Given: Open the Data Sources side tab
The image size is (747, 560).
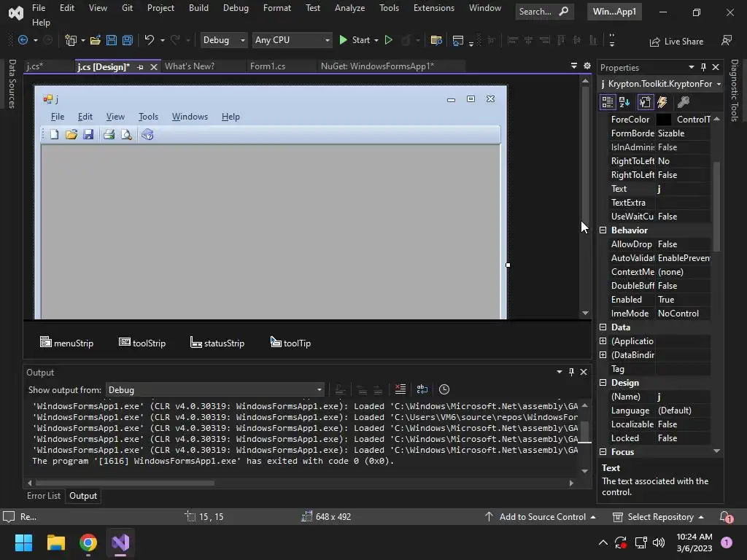Looking at the screenshot, I should click(12, 84).
